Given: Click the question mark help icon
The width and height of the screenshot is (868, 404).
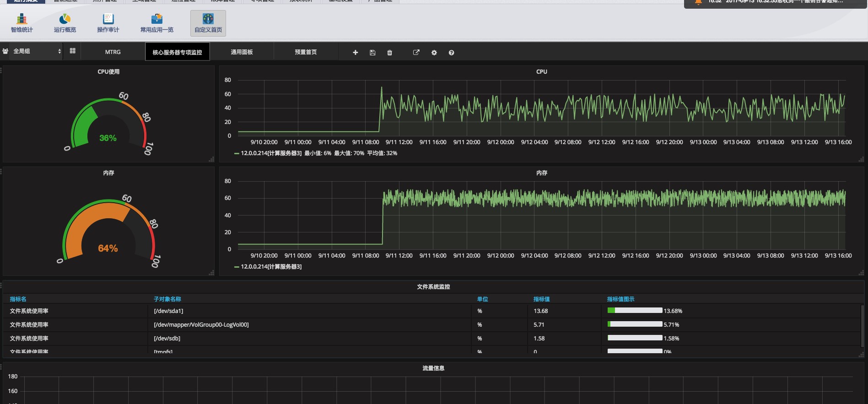Looking at the screenshot, I should 451,53.
